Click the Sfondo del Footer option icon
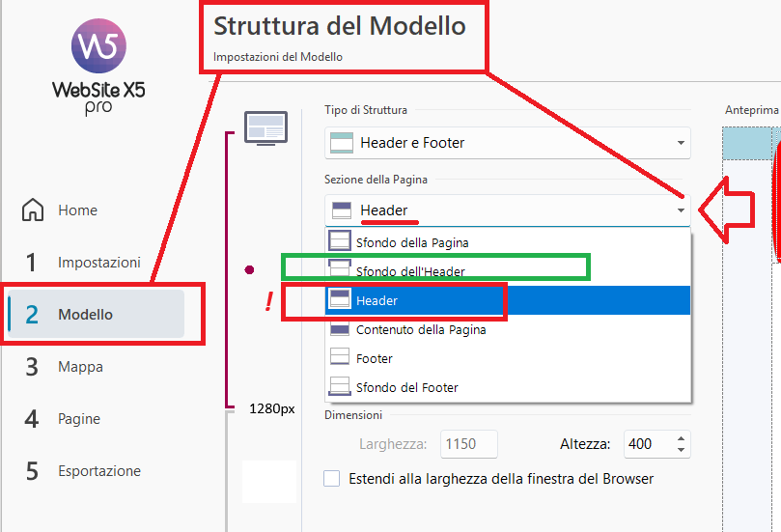This screenshot has height=532, width=781. [340, 387]
